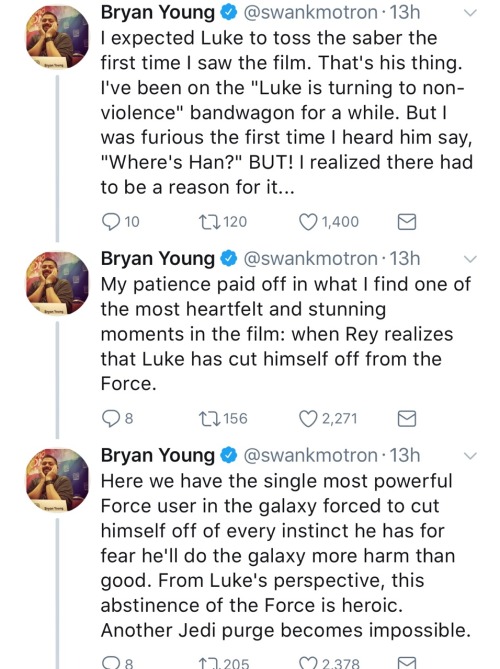The image size is (500, 669).
Task: Open the profile photo beside the third tweet
Action: [58, 480]
